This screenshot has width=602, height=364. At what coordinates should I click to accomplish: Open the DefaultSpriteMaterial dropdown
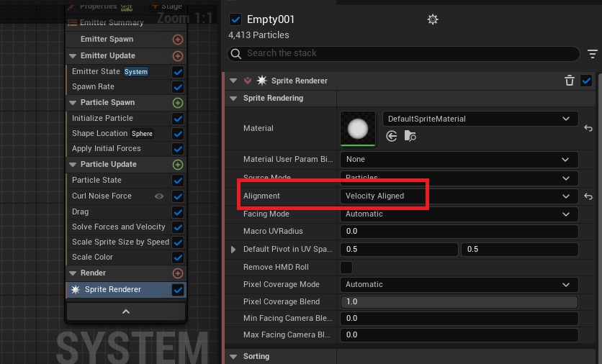pos(480,119)
